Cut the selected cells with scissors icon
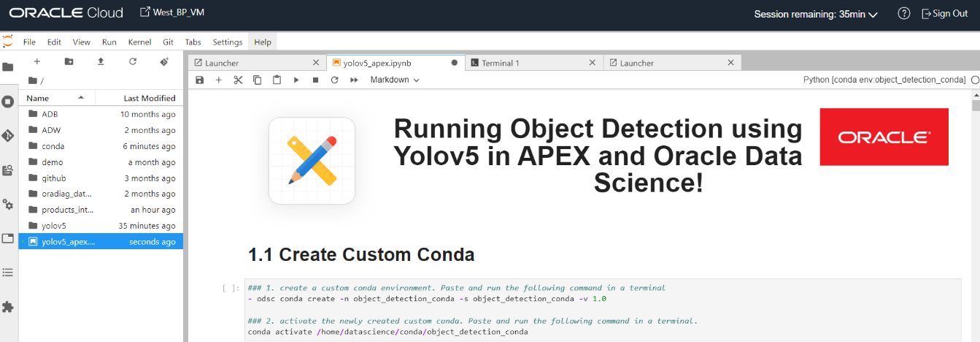The height and width of the screenshot is (342, 980). pos(238,80)
